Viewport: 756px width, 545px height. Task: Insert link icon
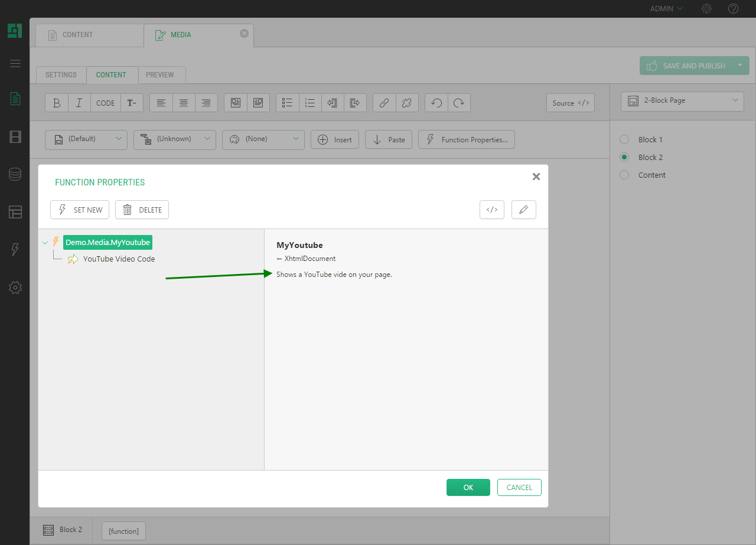[384, 103]
